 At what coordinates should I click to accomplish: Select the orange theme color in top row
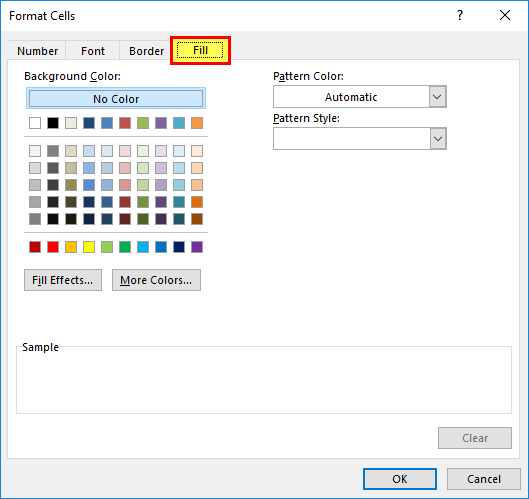197,123
